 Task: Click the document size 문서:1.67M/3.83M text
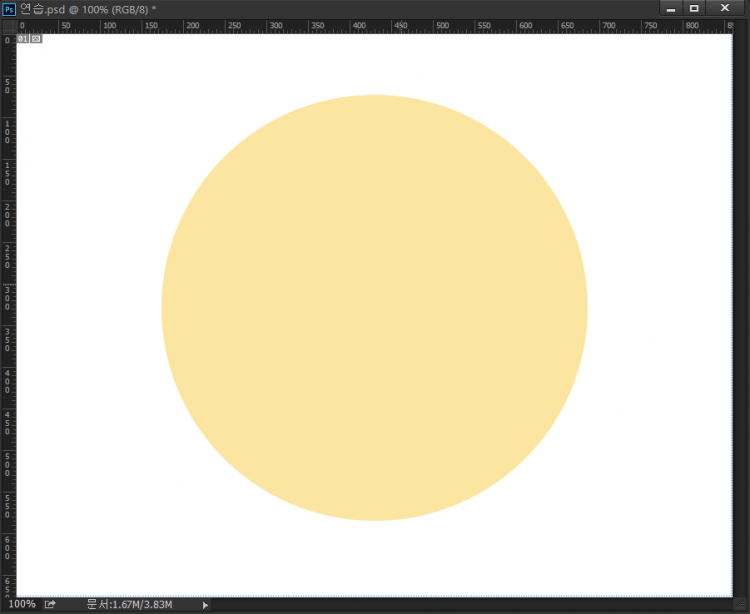[130, 604]
